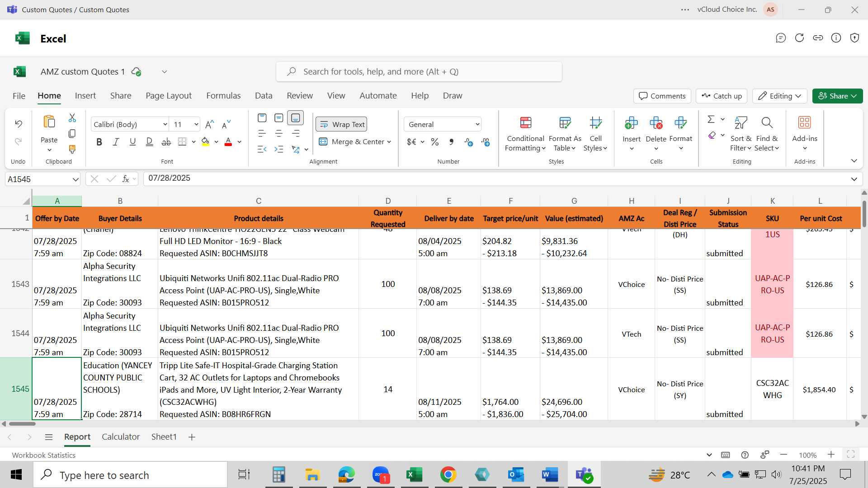Toggle Wrap Text button
The image size is (868, 488).
[341, 124]
